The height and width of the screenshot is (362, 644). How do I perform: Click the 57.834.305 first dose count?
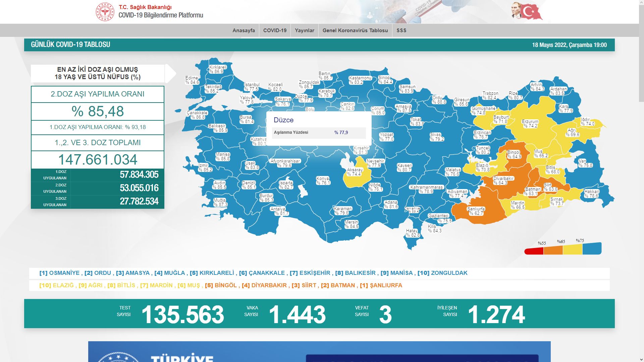139,175
